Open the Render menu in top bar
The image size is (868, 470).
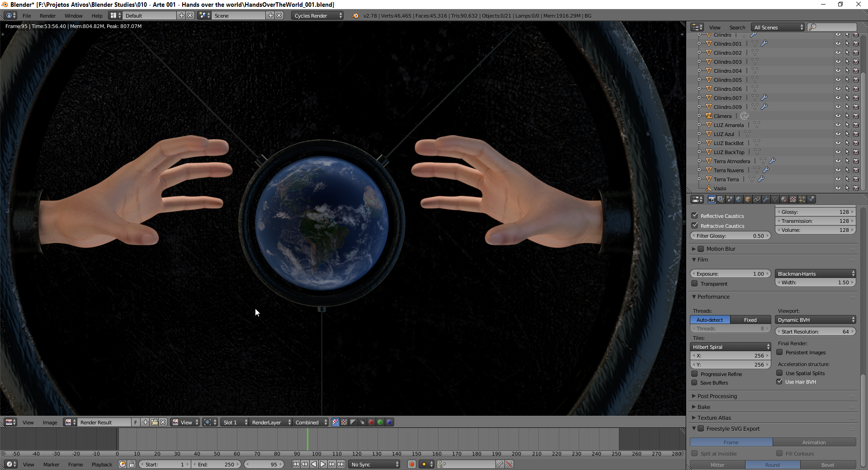pyautogui.click(x=47, y=15)
